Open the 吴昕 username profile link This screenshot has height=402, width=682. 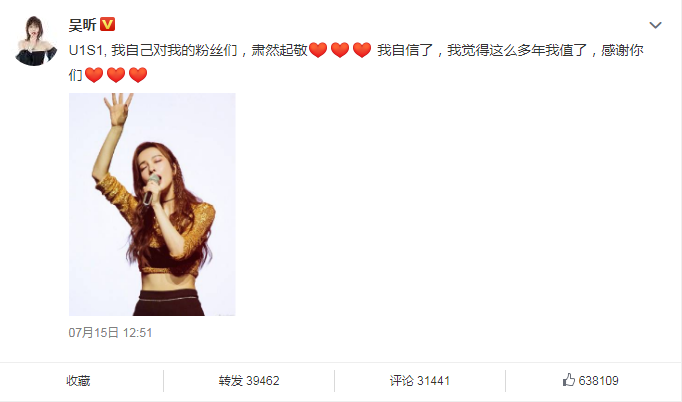82,25
